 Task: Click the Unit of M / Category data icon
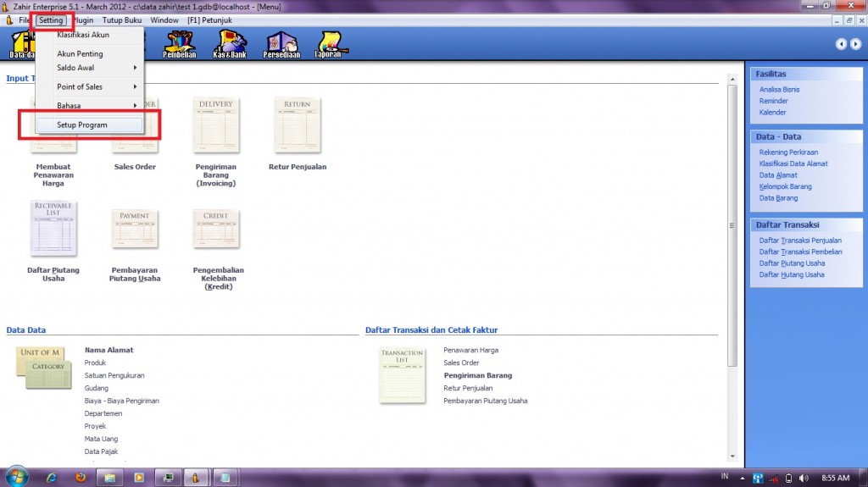[44, 368]
